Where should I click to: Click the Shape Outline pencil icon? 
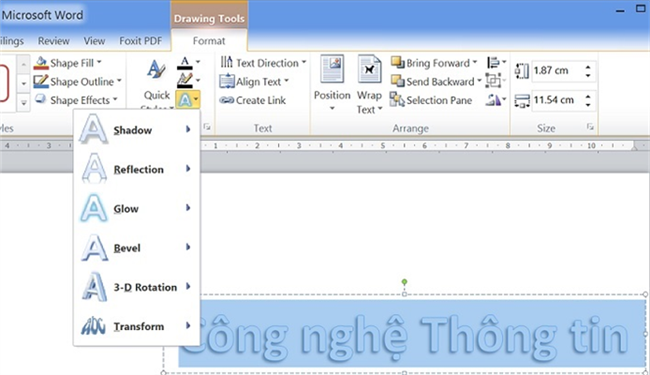click(x=41, y=81)
